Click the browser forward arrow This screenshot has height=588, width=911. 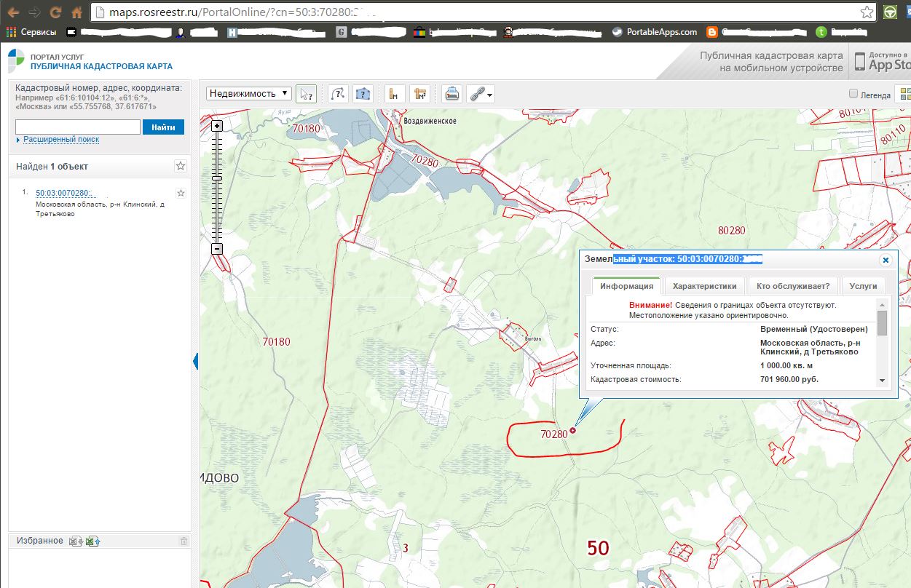tap(34, 12)
